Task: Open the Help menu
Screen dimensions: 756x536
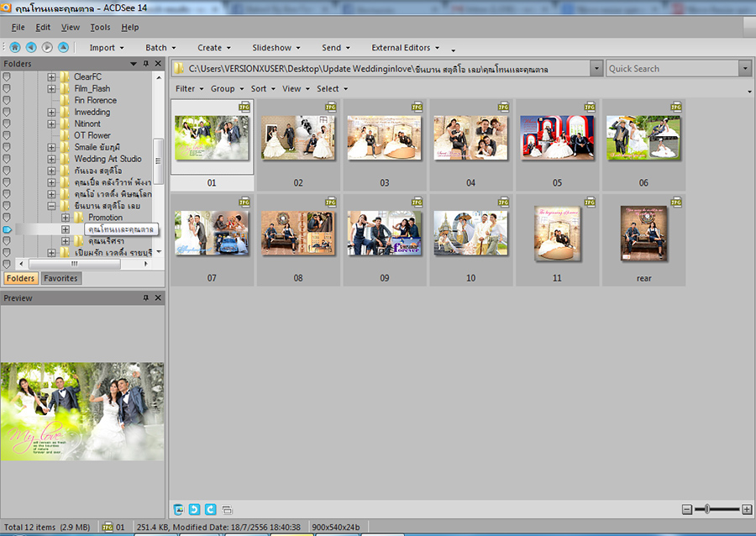Action: (129, 28)
